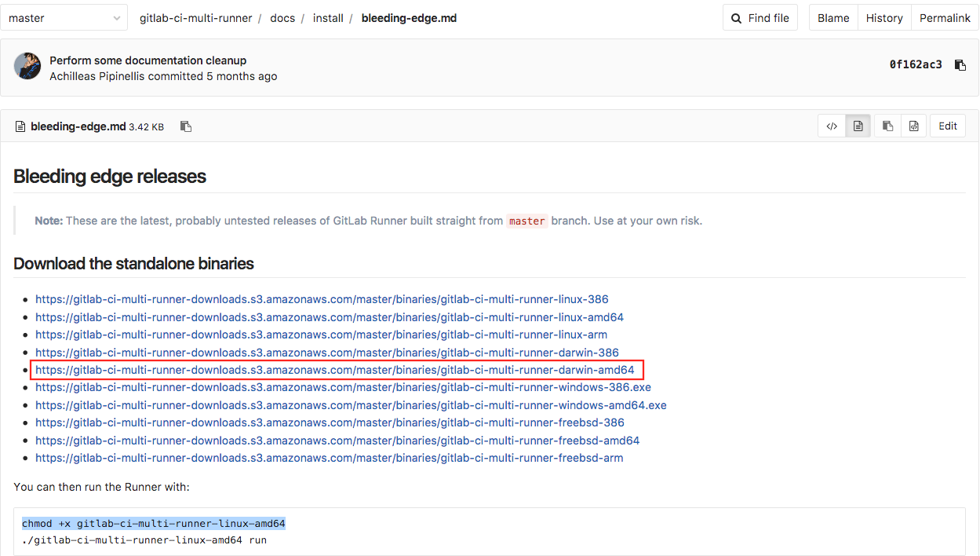This screenshot has height=556, width=980.
Task: Open the Blame view
Action: [x=833, y=17]
